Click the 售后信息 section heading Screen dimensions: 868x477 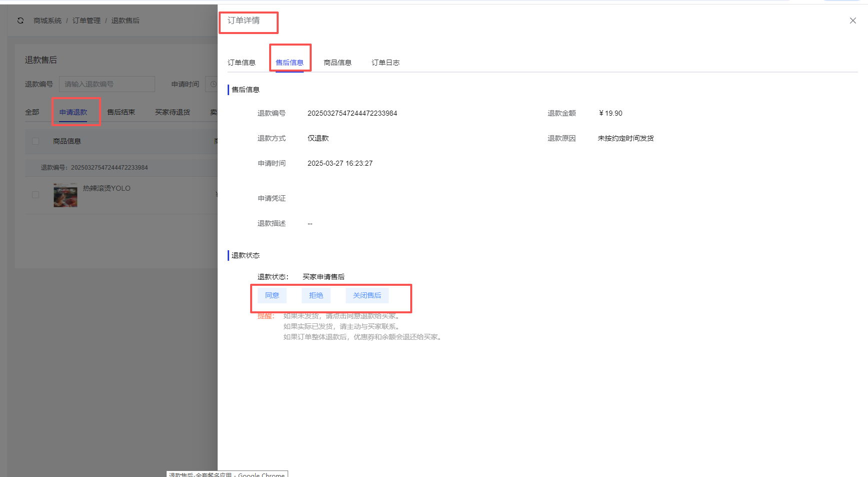point(246,90)
